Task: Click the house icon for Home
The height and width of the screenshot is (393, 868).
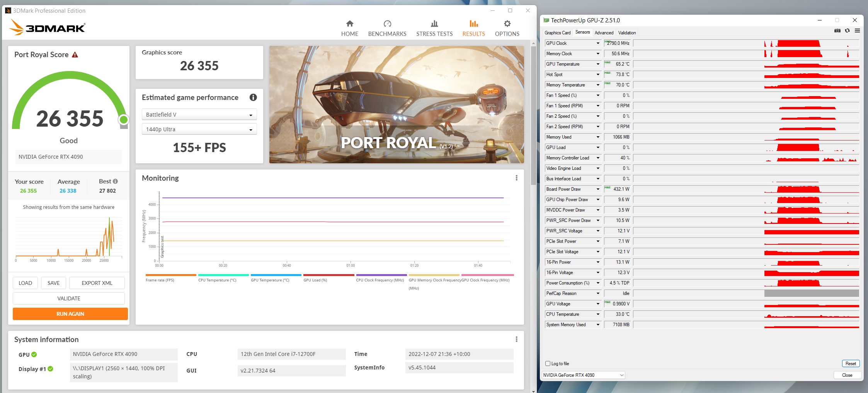Action: pos(350,24)
